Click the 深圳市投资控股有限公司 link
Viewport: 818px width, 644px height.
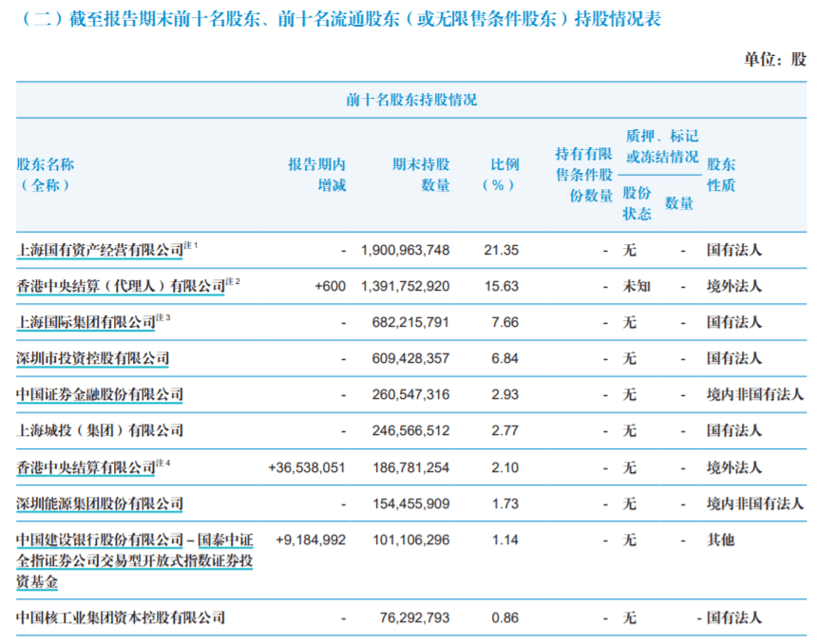tap(93, 359)
